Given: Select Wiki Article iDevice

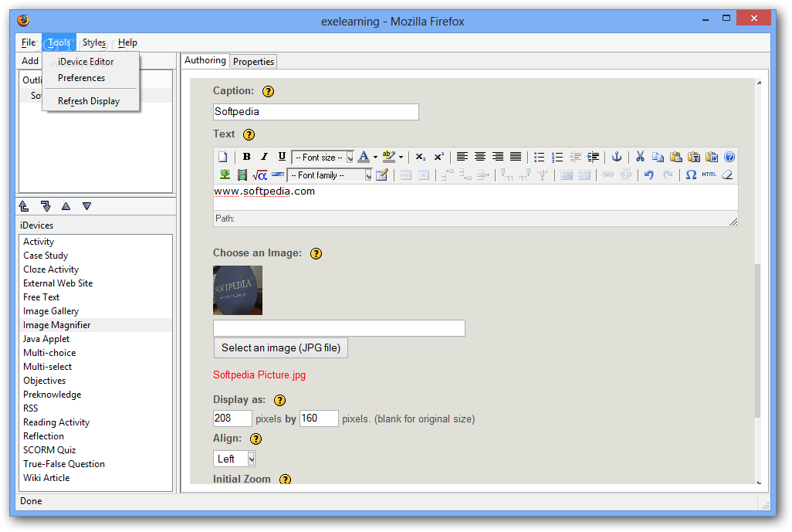Looking at the screenshot, I should [46, 478].
